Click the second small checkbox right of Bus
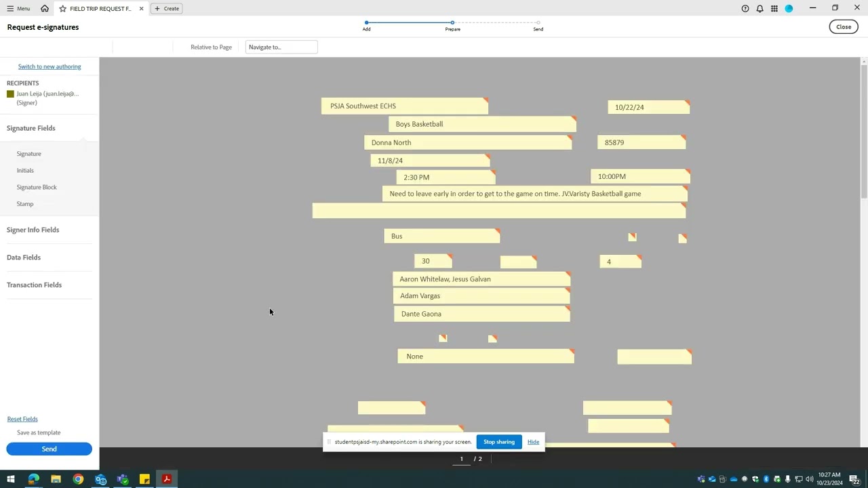This screenshot has height=488, width=868. (682, 238)
